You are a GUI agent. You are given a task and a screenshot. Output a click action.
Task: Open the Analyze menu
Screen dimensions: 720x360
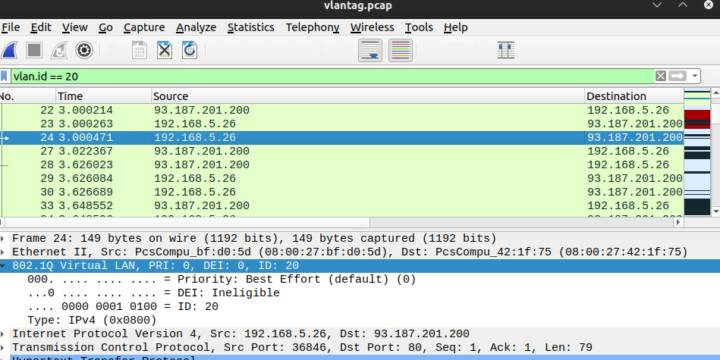pyautogui.click(x=196, y=28)
